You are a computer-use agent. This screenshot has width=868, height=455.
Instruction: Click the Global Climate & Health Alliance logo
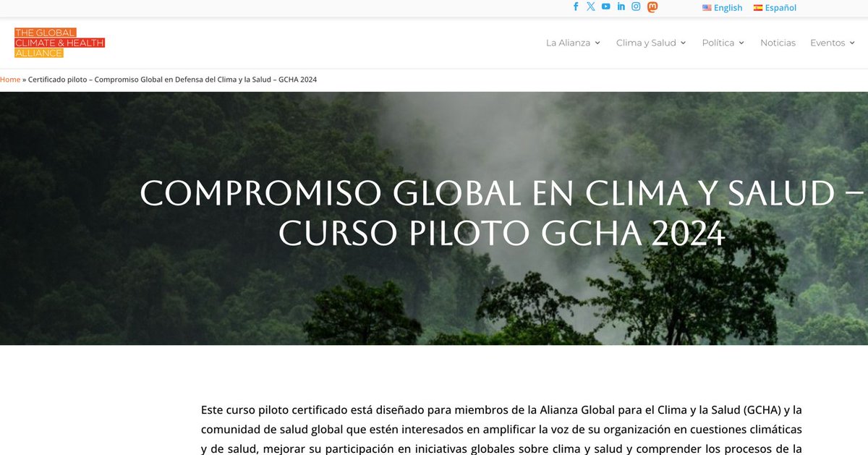59,43
